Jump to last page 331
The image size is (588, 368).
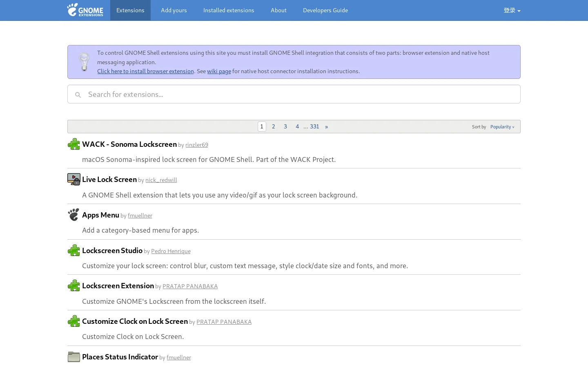tap(314, 126)
